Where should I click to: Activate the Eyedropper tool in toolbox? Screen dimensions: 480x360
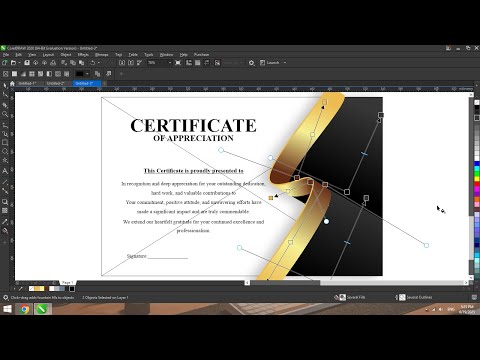pyautogui.click(x=5, y=222)
